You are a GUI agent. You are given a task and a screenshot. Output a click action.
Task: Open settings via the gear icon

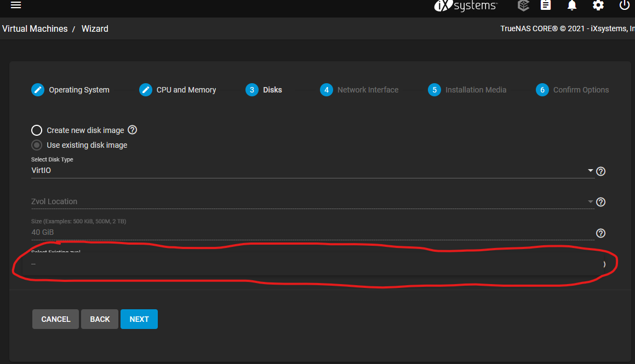[598, 5]
